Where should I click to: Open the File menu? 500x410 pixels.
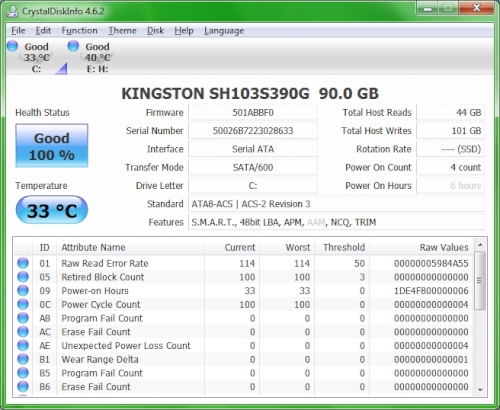[x=18, y=31]
